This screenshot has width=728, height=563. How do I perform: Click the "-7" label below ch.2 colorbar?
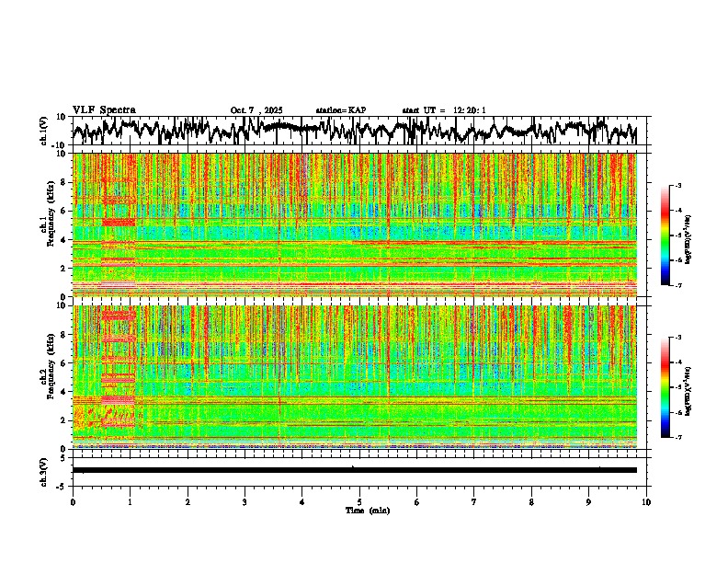coord(677,437)
